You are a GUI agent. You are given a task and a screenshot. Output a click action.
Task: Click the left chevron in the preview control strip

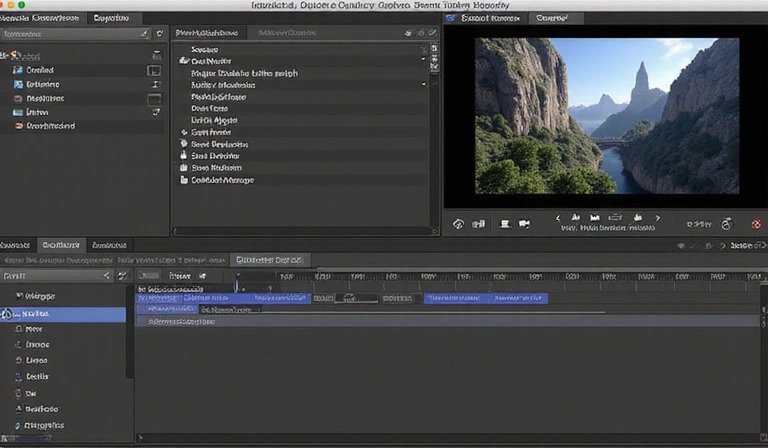(x=556, y=217)
